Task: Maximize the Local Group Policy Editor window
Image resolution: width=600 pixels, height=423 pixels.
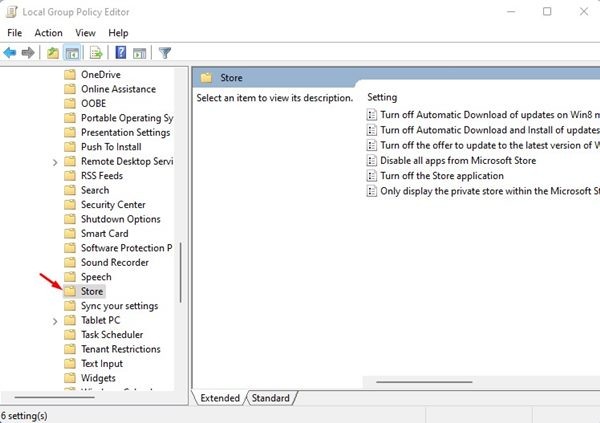Action: [x=547, y=11]
